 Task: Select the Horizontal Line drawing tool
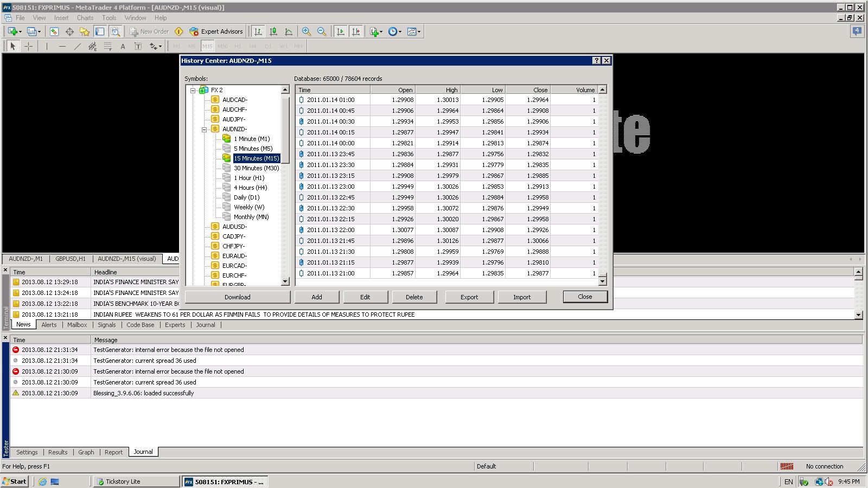click(x=62, y=46)
